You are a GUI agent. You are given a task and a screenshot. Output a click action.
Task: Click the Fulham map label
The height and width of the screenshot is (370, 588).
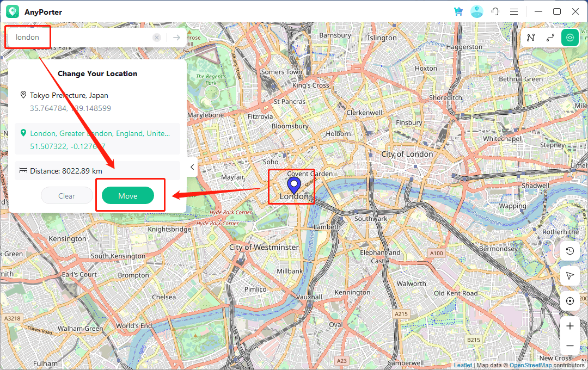pyautogui.click(x=45, y=363)
